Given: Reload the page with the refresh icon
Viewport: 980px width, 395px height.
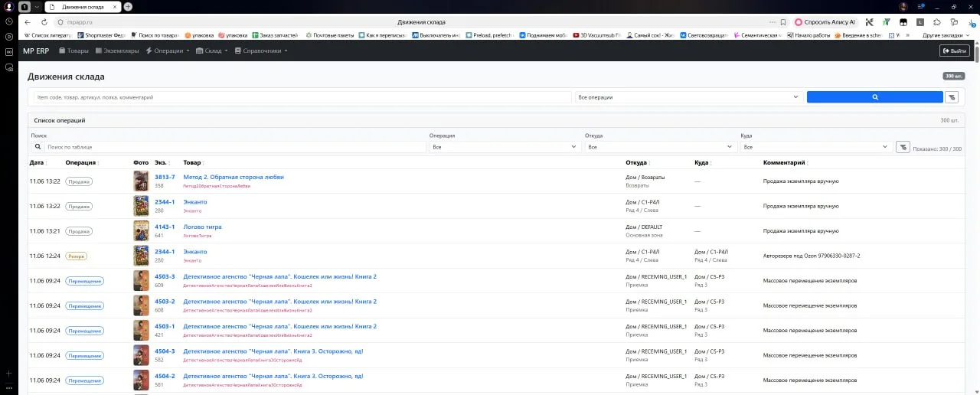Looking at the screenshot, I should 44,22.
